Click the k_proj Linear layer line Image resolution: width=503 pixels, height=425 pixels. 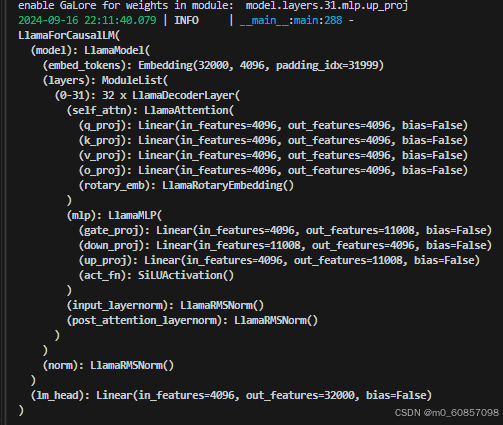pos(273,140)
